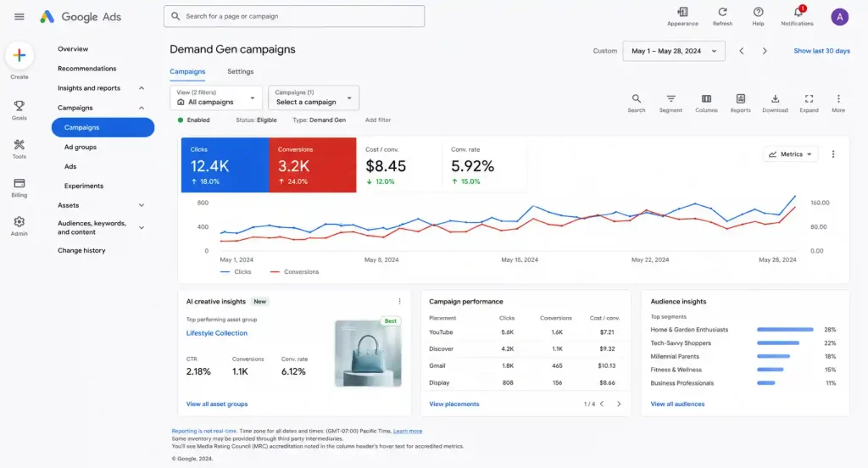Switch to the Settings tab
The image size is (868, 468).
click(x=240, y=71)
